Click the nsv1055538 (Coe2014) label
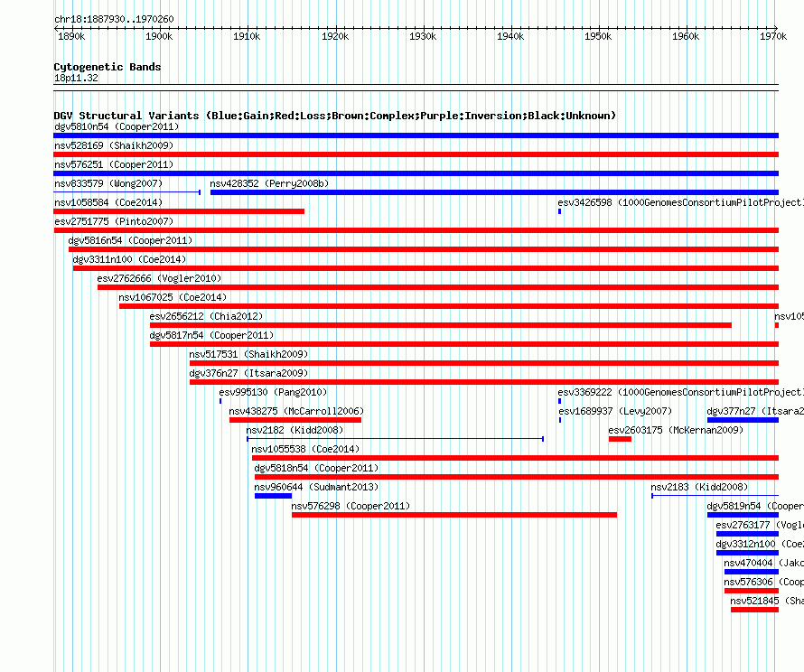The width and height of the screenshot is (804, 672). point(305,449)
